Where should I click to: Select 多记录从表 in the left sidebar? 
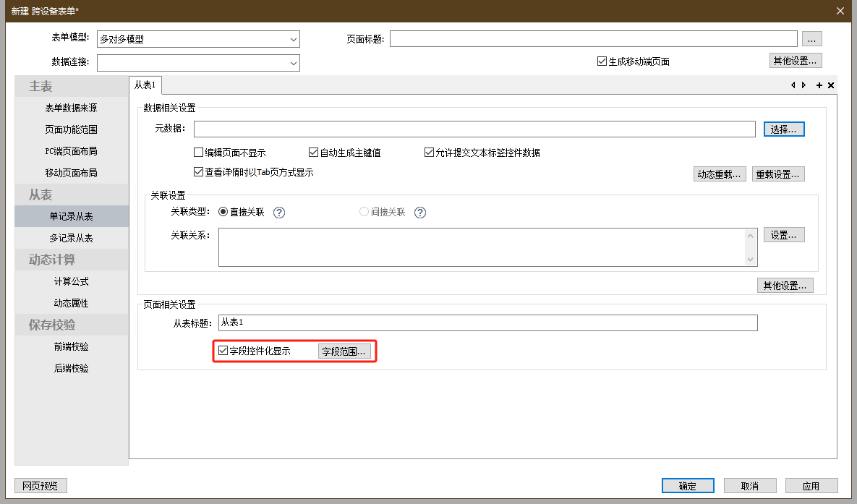pyautogui.click(x=71, y=238)
